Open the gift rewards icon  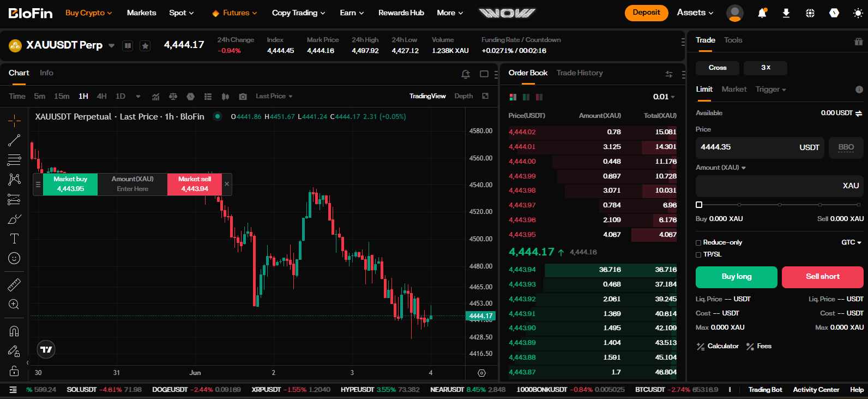858,41
